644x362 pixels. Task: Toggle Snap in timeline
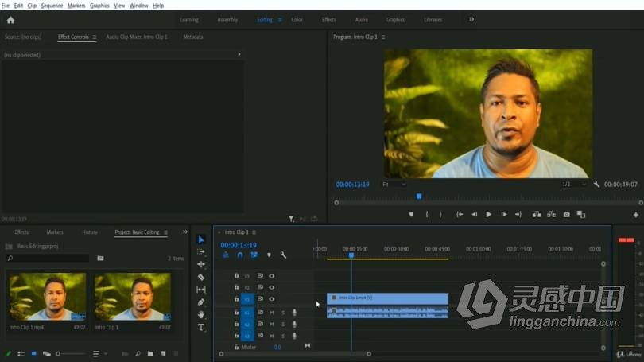tap(240, 255)
